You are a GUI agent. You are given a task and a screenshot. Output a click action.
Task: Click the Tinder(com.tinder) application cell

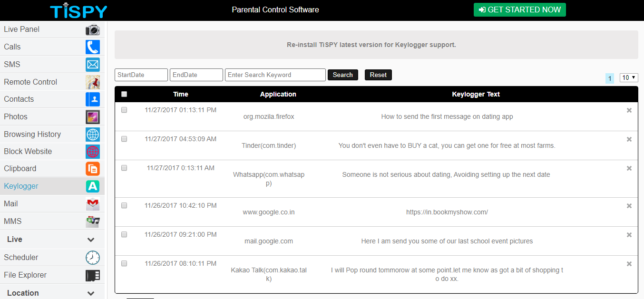tap(269, 145)
